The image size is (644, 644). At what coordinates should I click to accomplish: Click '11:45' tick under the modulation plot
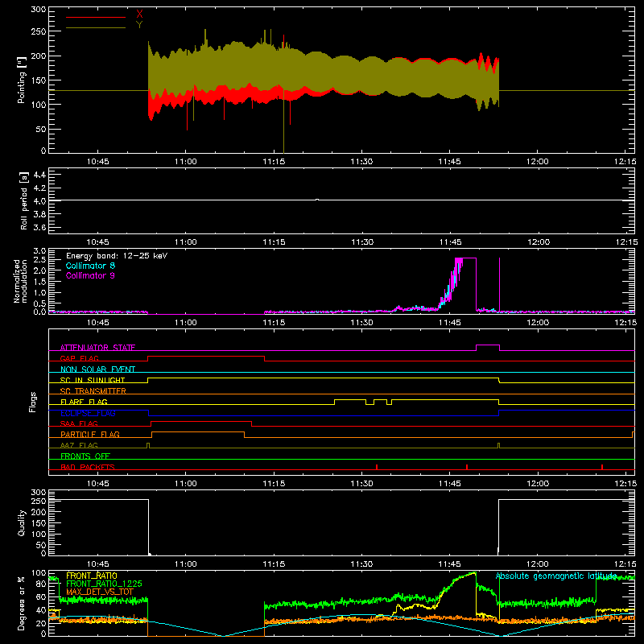pyautogui.click(x=449, y=323)
